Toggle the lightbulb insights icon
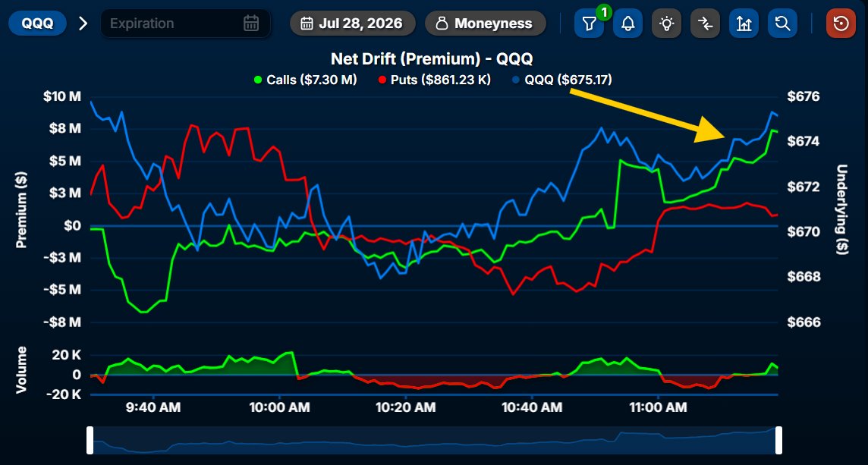 666,24
